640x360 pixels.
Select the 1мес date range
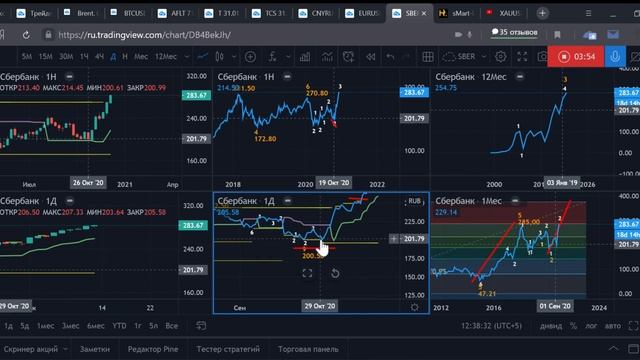[x=45, y=326]
